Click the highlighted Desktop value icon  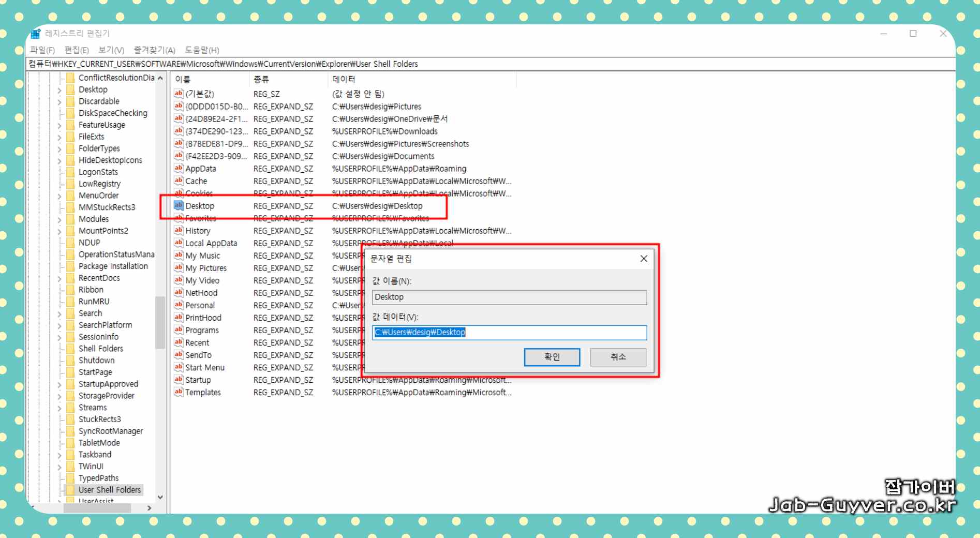179,205
